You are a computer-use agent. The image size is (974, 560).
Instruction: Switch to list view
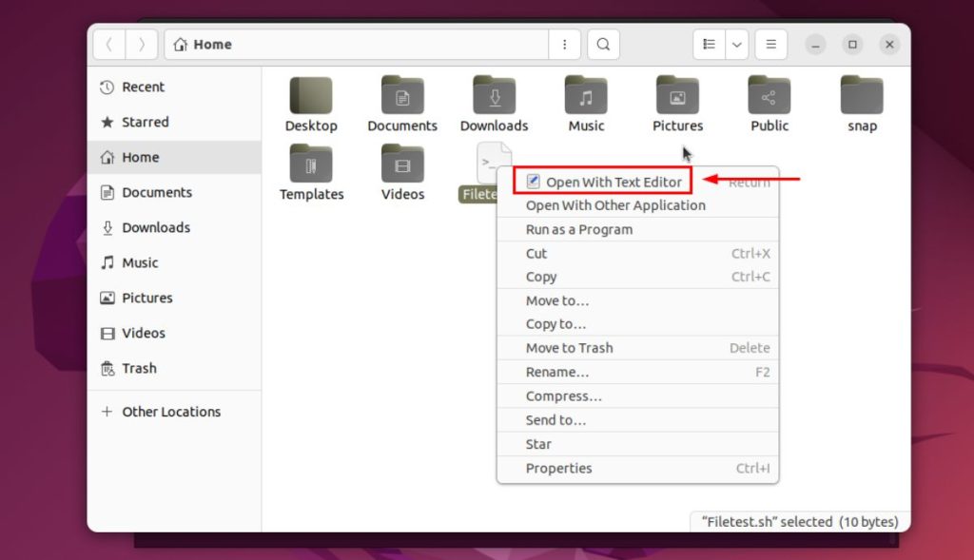pos(709,44)
